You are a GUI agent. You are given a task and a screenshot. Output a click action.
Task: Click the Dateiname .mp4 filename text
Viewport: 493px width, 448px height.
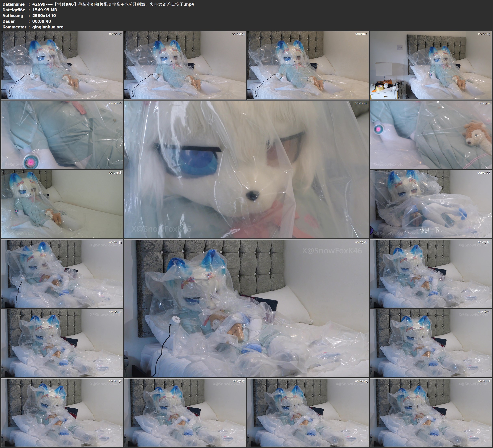pos(113,4)
